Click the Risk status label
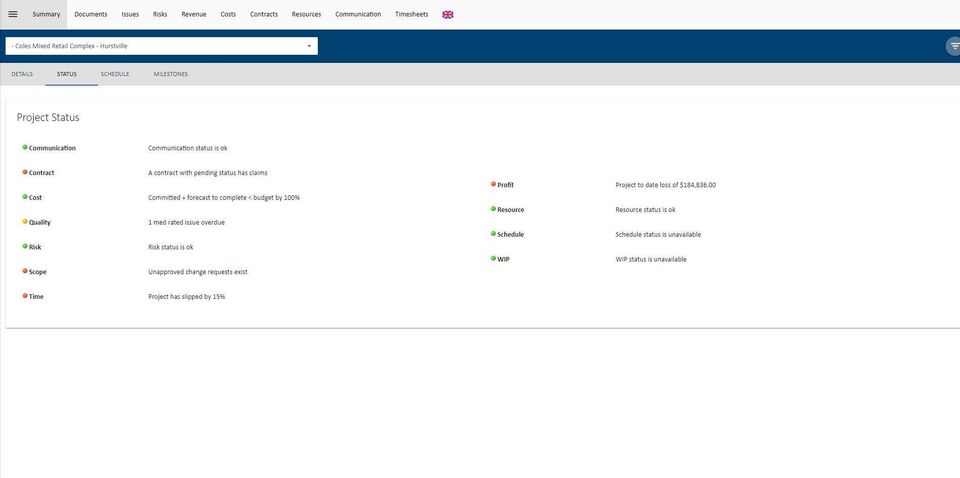The image size is (960, 478). (x=35, y=247)
